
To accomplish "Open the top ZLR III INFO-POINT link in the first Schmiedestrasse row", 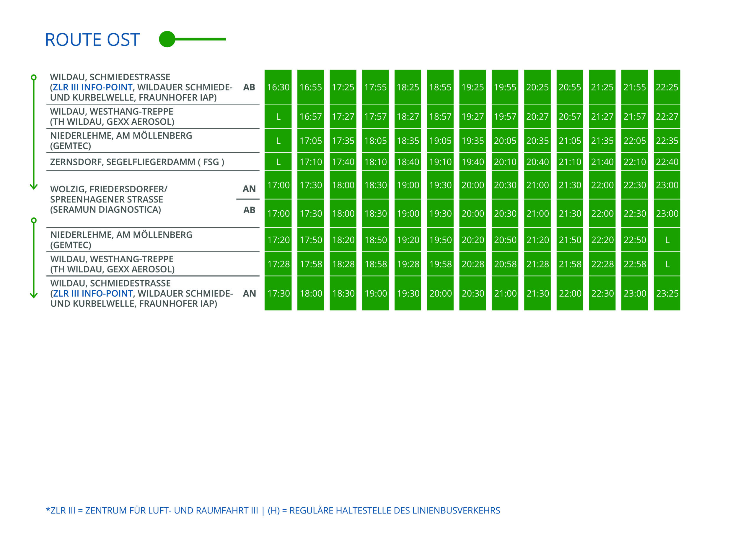I will click(x=92, y=87).
